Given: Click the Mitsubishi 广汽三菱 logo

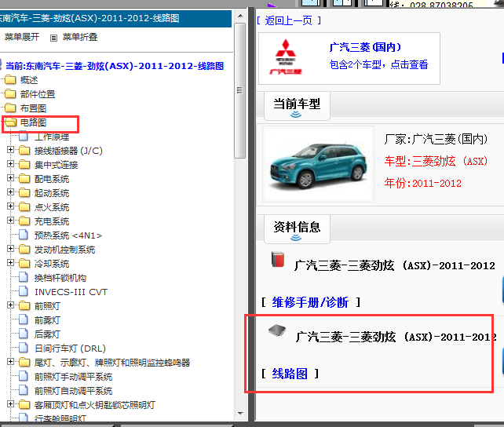Looking at the screenshot, I should pyautogui.click(x=286, y=57).
